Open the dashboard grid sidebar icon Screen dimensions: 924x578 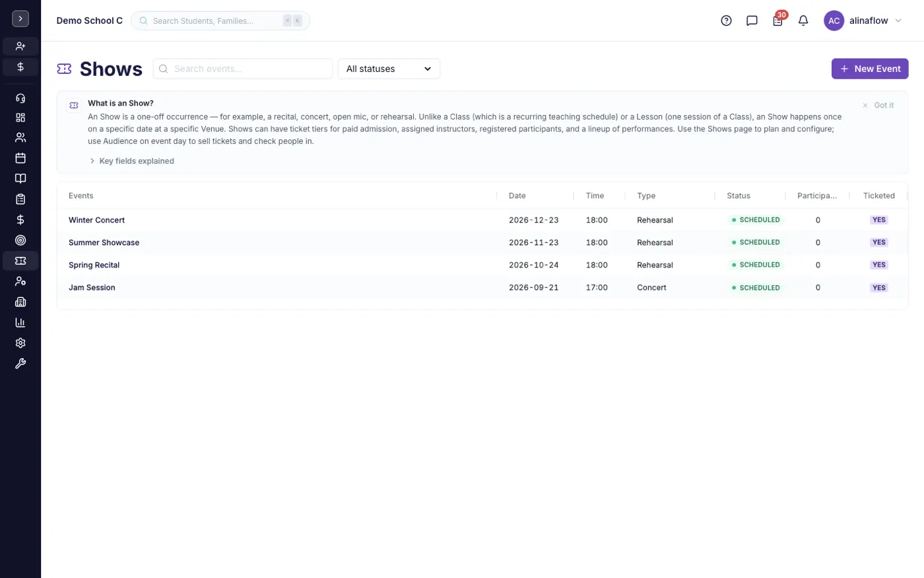20,118
